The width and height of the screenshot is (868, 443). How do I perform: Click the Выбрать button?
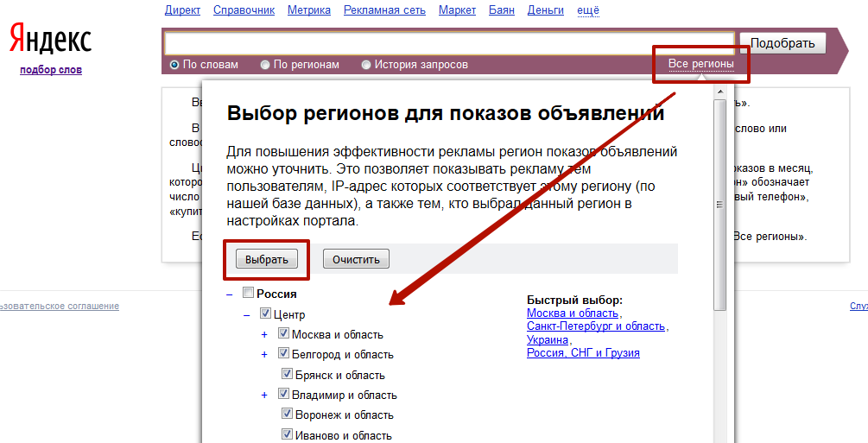pos(266,259)
